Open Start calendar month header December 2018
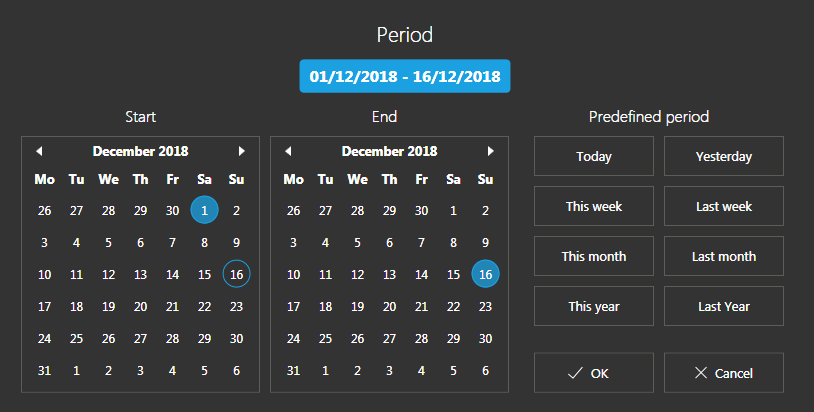814x412 pixels. tap(140, 151)
